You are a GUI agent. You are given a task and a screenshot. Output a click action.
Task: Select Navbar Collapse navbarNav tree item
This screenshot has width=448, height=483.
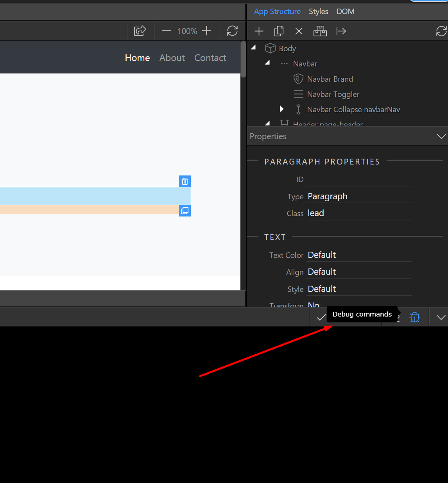[x=354, y=109]
